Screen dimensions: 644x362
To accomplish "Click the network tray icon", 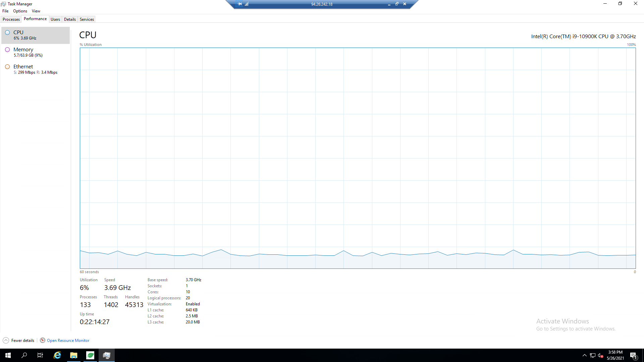I will click(x=593, y=355).
